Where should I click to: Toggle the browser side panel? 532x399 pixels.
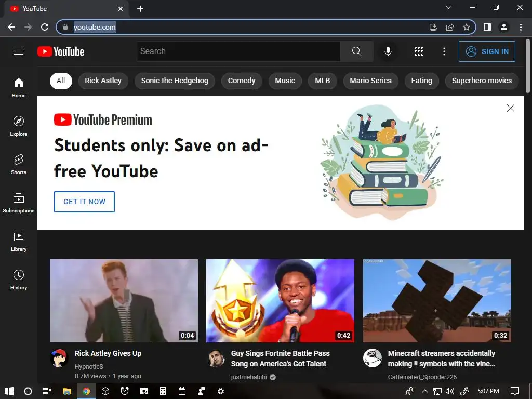pyautogui.click(x=487, y=27)
